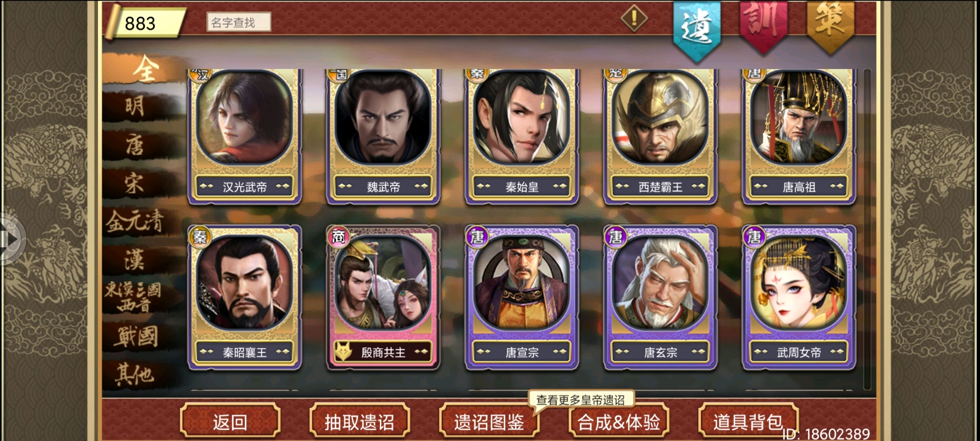This screenshot has width=980, height=441.
Task: Select the 全 category tab
Action: pyautogui.click(x=146, y=69)
